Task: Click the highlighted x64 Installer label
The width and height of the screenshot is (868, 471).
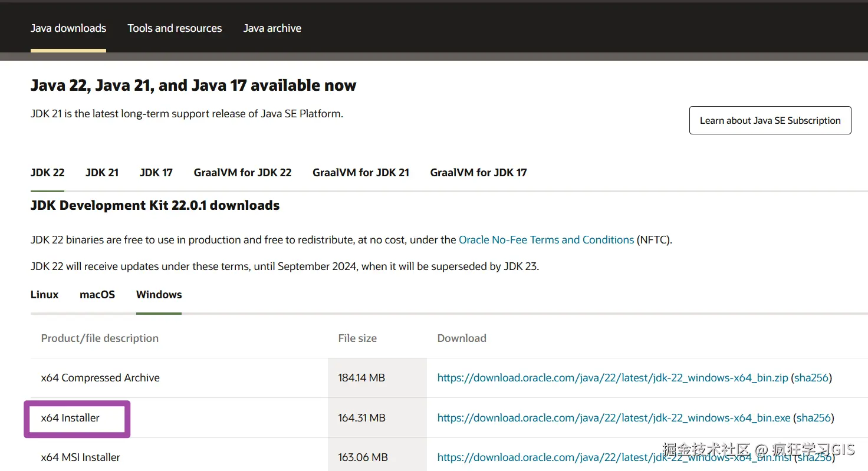Action: click(70, 418)
